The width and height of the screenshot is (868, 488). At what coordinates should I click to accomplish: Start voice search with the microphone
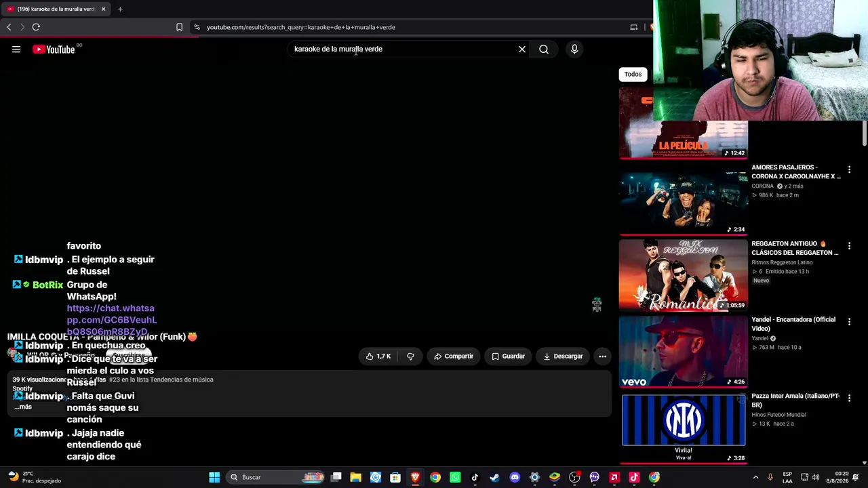[x=574, y=49]
